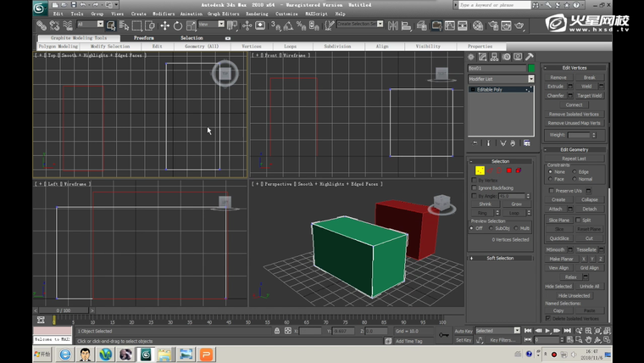The width and height of the screenshot is (644, 363).
Task: Select the Polygon sub-object mode icon
Action: pos(508,170)
